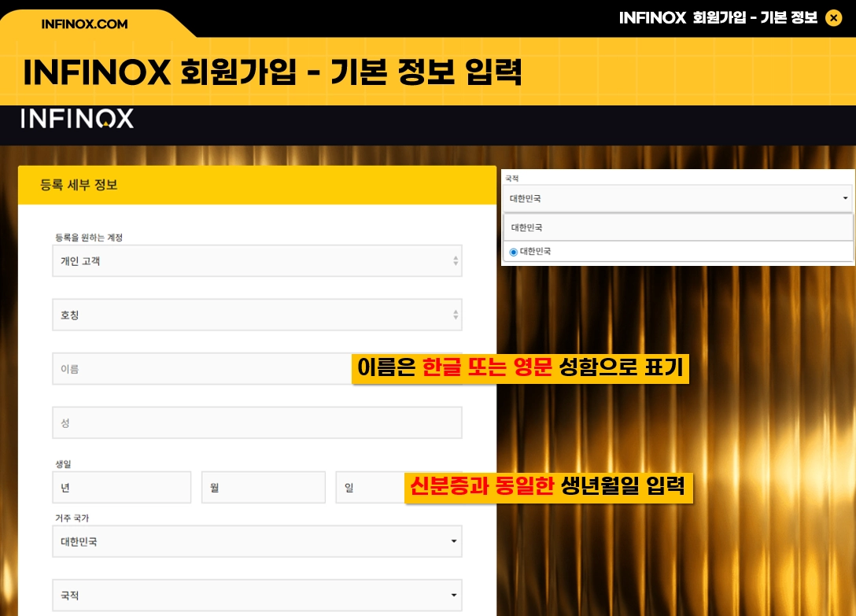856x616 pixels.
Task: Click the 등록을 원하는 계정 label
Action: pyautogui.click(x=89, y=237)
